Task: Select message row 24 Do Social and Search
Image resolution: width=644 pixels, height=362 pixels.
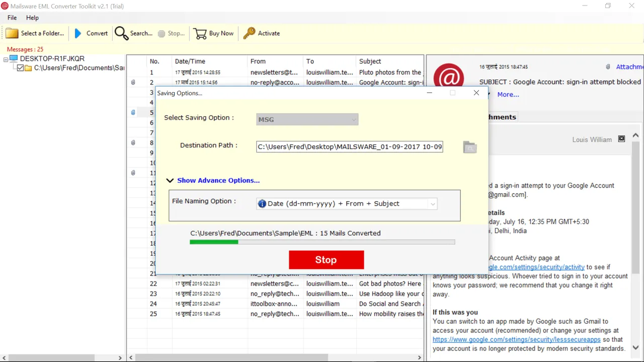Action: click(276, 304)
